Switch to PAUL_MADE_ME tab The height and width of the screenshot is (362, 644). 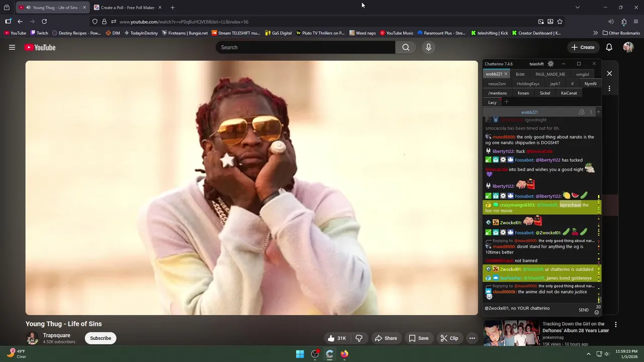(x=550, y=74)
